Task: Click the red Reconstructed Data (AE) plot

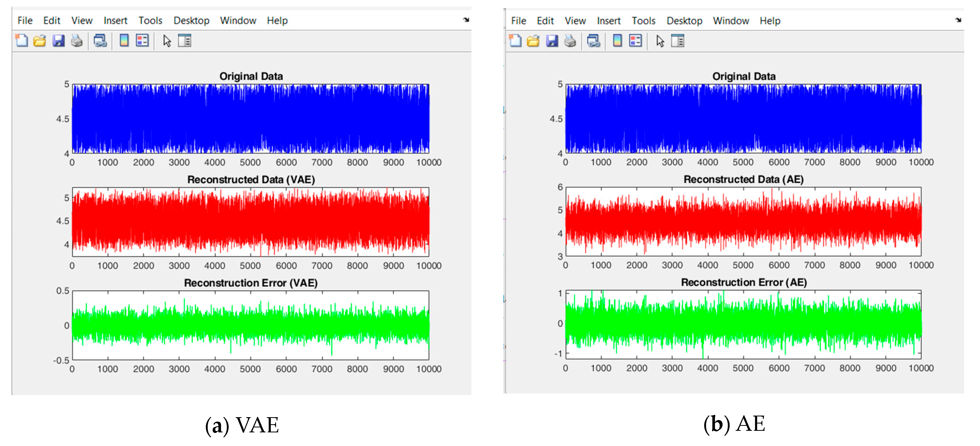Action: (x=743, y=221)
